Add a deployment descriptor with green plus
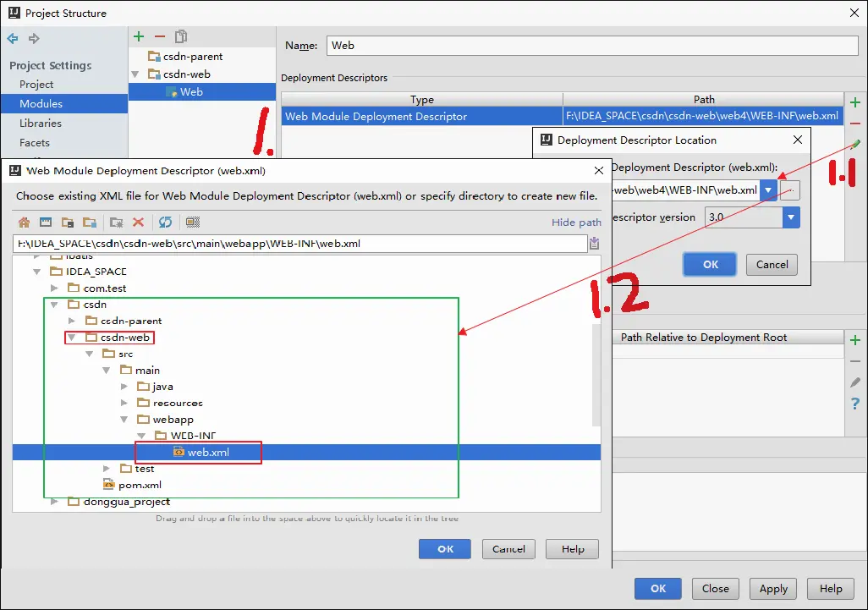The image size is (868, 610). click(855, 102)
